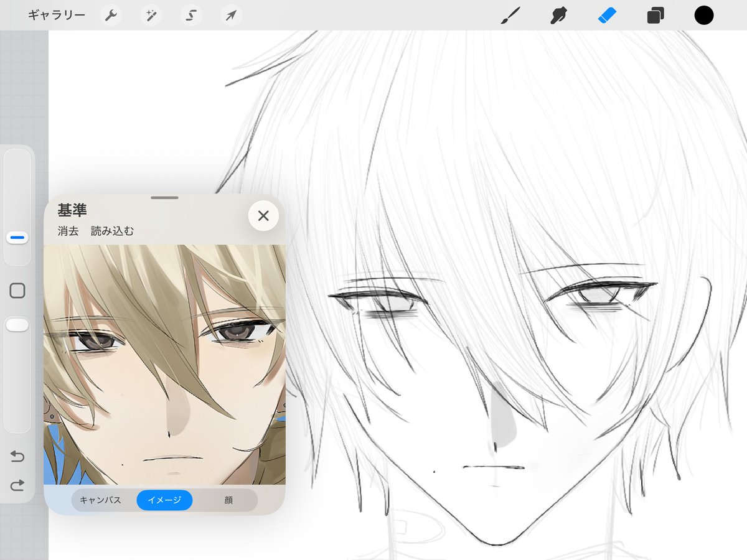Switch reference to 顔 tab

tap(228, 500)
